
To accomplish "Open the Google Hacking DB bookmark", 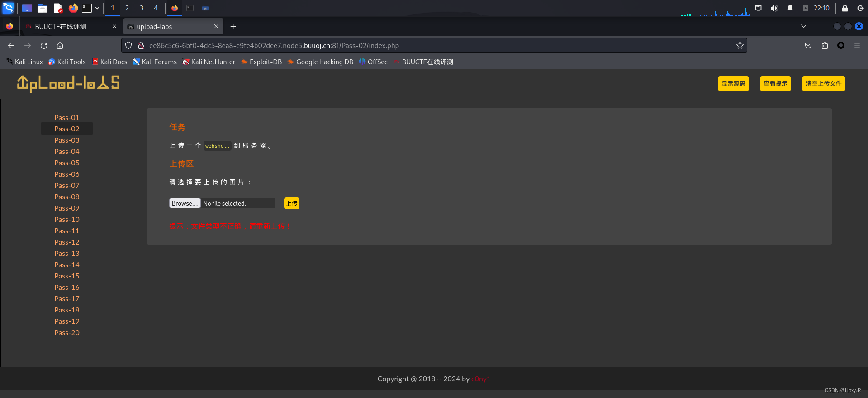I will coord(320,62).
